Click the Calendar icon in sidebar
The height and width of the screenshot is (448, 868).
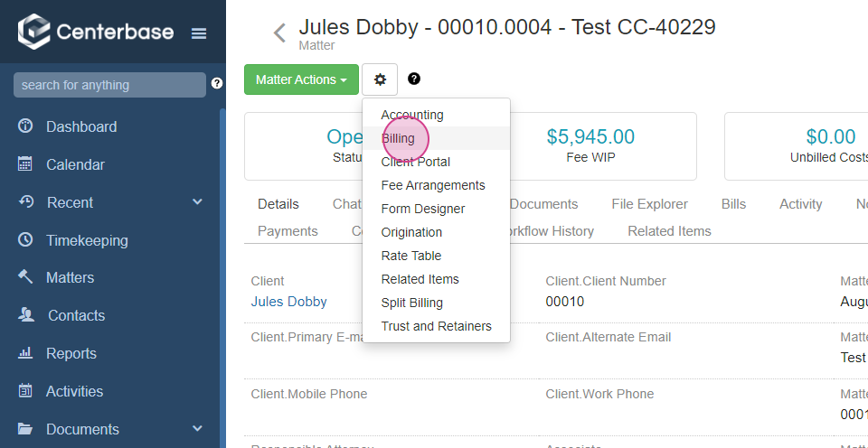pyautogui.click(x=25, y=163)
